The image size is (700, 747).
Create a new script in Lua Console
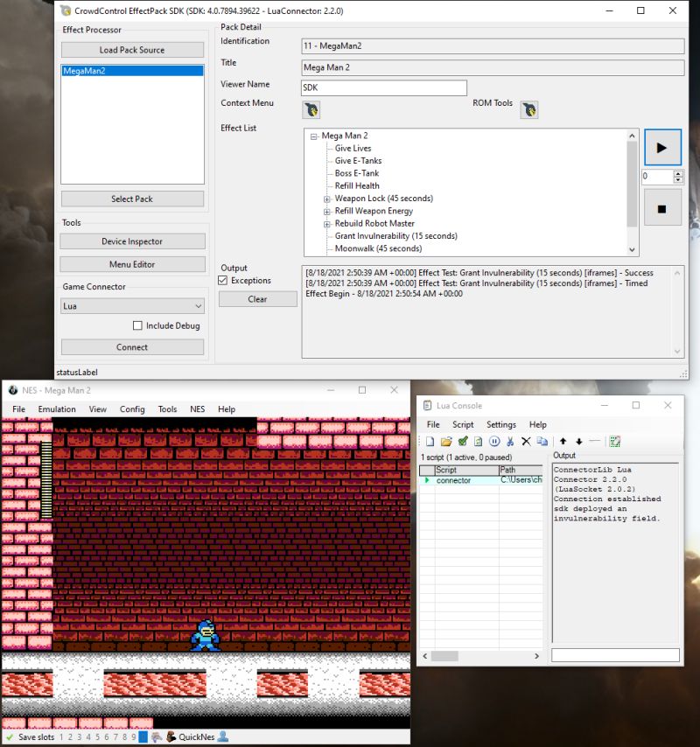pyautogui.click(x=430, y=441)
